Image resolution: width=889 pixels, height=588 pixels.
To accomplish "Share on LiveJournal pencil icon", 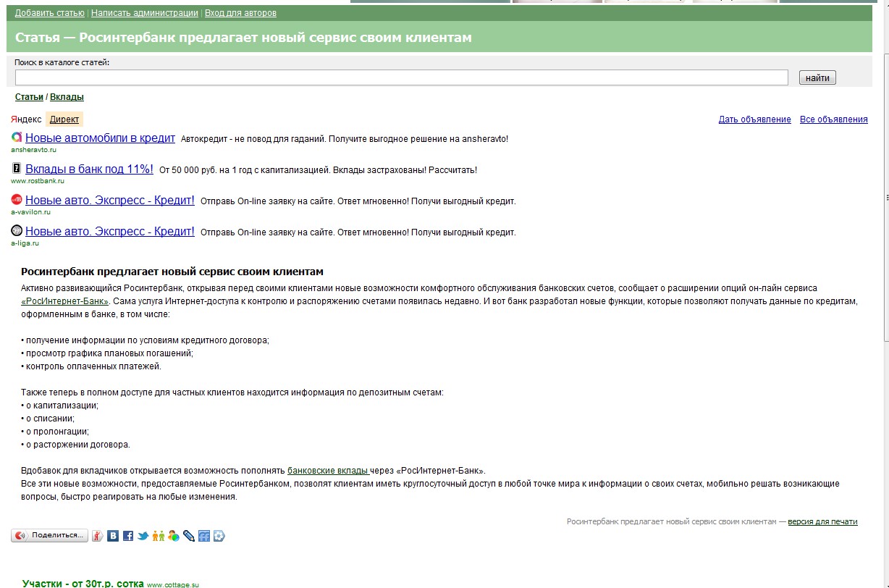I will point(189,536).
